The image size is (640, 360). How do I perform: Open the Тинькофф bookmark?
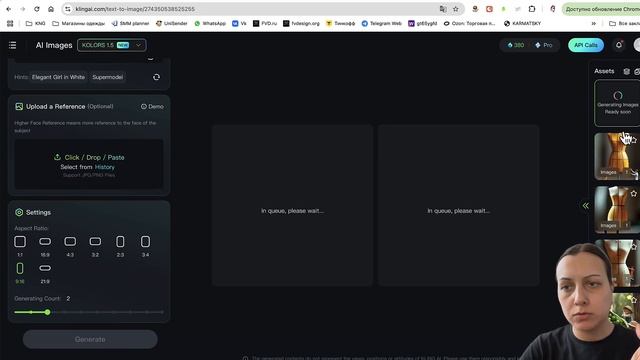pos(340,24)
